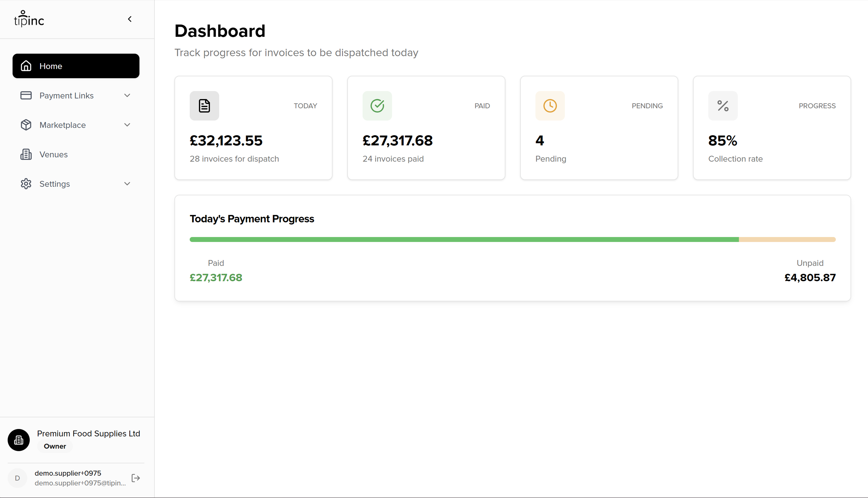Click the green checkmark icon in the Paid card
The width and height of the screenshot is (868, 498).
[x=377, y=106]
